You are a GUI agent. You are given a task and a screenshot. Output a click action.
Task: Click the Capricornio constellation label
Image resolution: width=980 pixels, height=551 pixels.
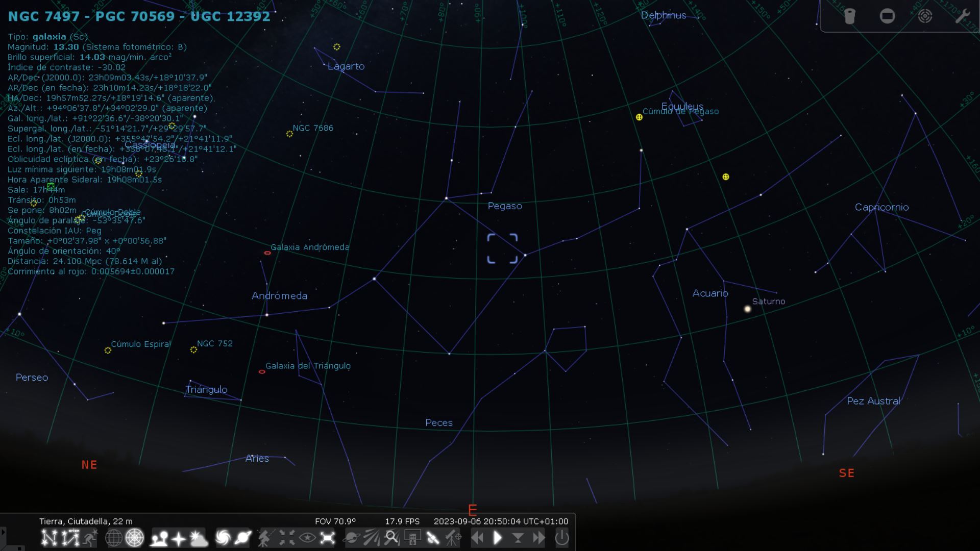[x=881, y=207]
